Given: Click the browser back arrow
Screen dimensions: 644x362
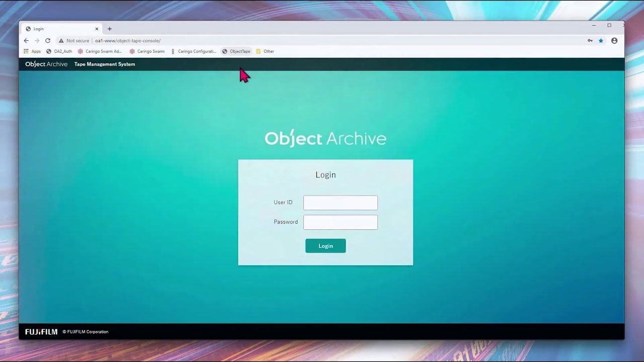Looking at the screenshot, I should 26,41.
